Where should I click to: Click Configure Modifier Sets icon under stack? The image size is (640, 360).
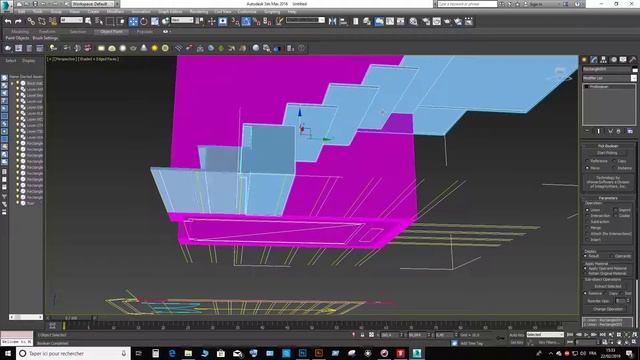630,131
